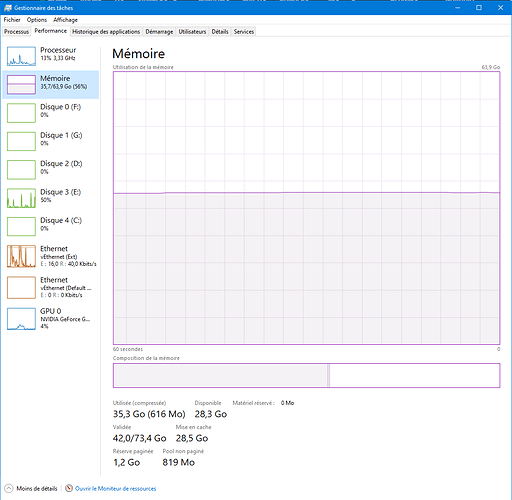The width and height of the screenshot is (512, 500).
Task: Open vEthernet (Ext) network graph
Action: (x=21, y=256)
